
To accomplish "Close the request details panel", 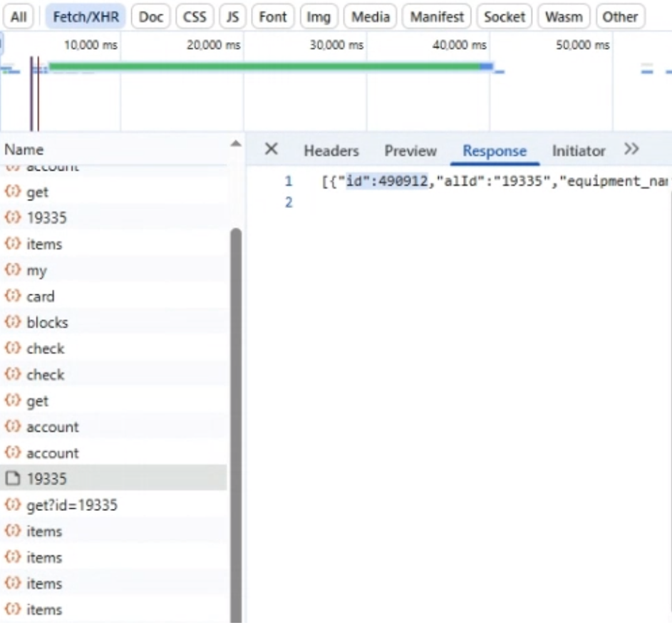I will 271,150.
